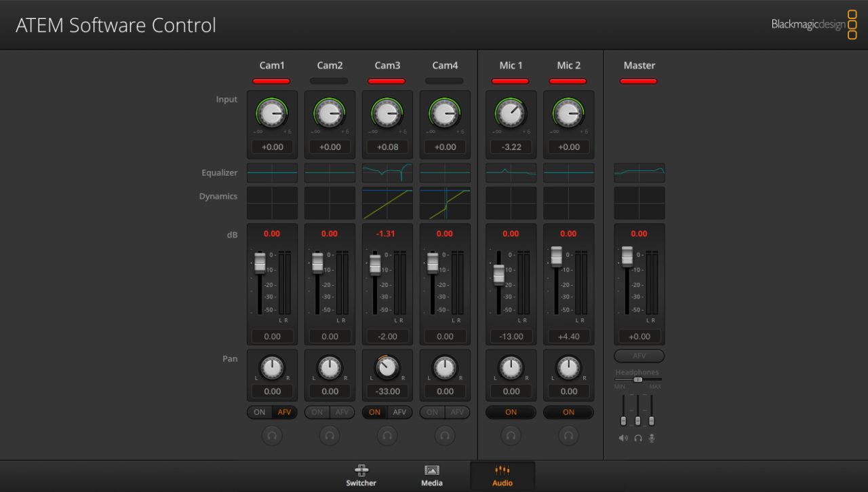Toggle Cam1 ON button
This screenshot has height=492, width=868.
(260, 412)
